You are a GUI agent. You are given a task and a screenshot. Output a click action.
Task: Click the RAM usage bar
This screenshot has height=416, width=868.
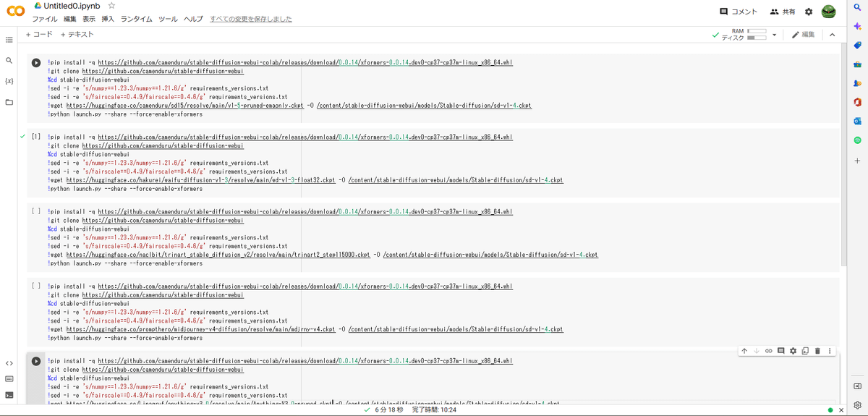coord(757,31)
